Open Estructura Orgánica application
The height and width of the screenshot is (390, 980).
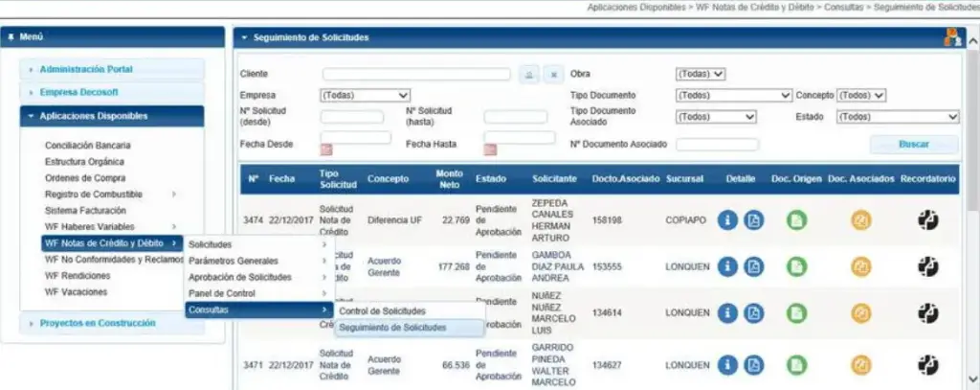click(x=84, y=162)
